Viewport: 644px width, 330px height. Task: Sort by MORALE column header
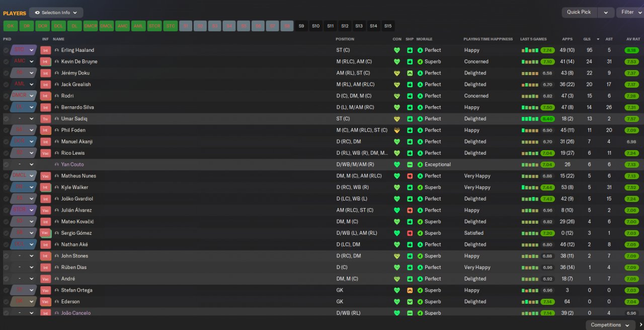pyautogui.click(x=424, y=39)
